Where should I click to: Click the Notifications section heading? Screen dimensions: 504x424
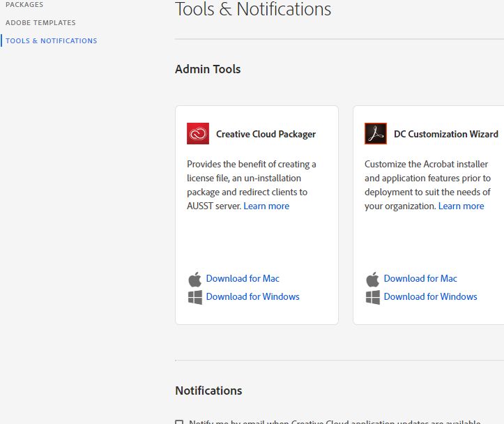(x=208, y=391)
